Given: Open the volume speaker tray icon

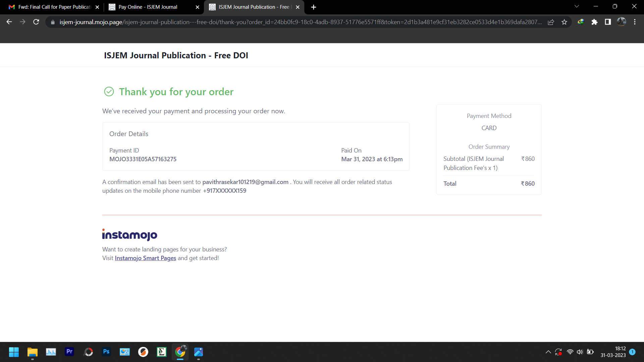Looking at the screenshot, I should (x=580, y=352).
